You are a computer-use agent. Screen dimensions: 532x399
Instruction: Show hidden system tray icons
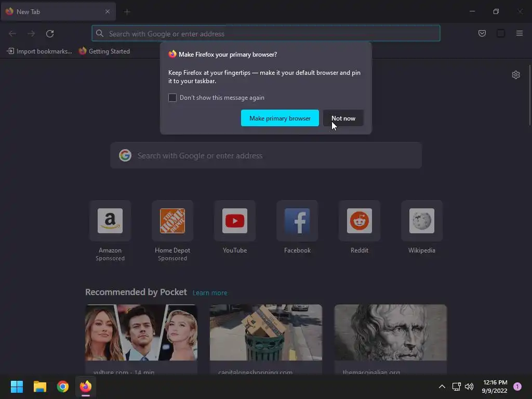(x=442, y=387)
